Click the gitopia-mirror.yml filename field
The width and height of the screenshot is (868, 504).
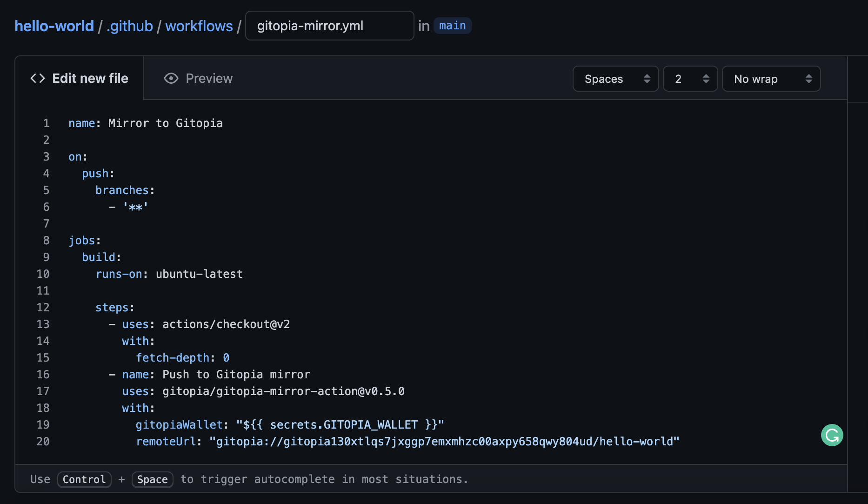(330, 26)
